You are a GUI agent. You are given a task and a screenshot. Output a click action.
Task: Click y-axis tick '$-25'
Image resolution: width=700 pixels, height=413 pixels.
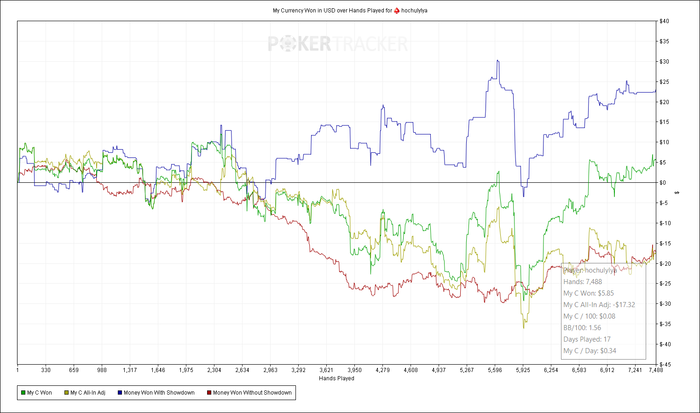(664, 284)
